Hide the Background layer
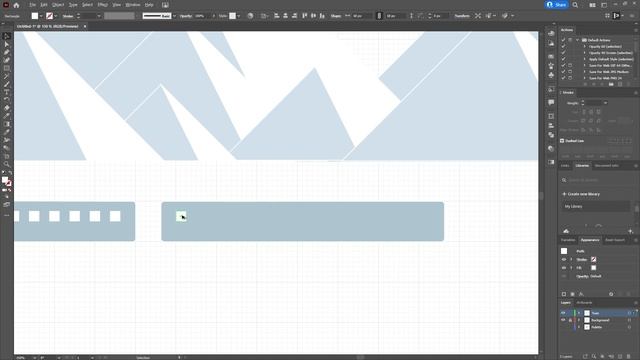This screenshot has height=360, width=640. pos(563,320)
